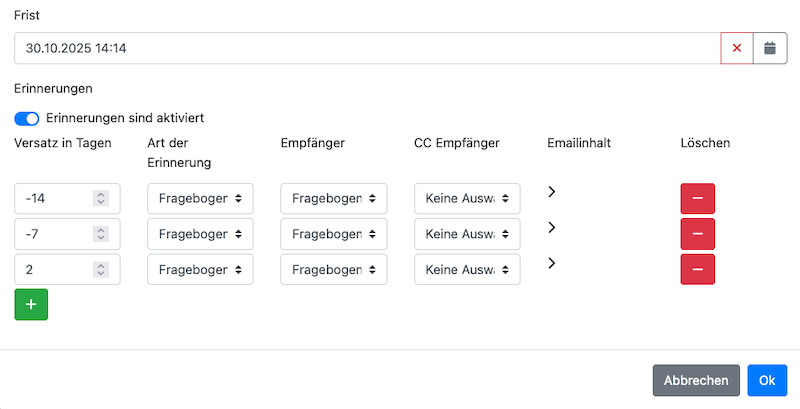
Task: Click the stepper on the 2 days offset
Action: point(100,269)
